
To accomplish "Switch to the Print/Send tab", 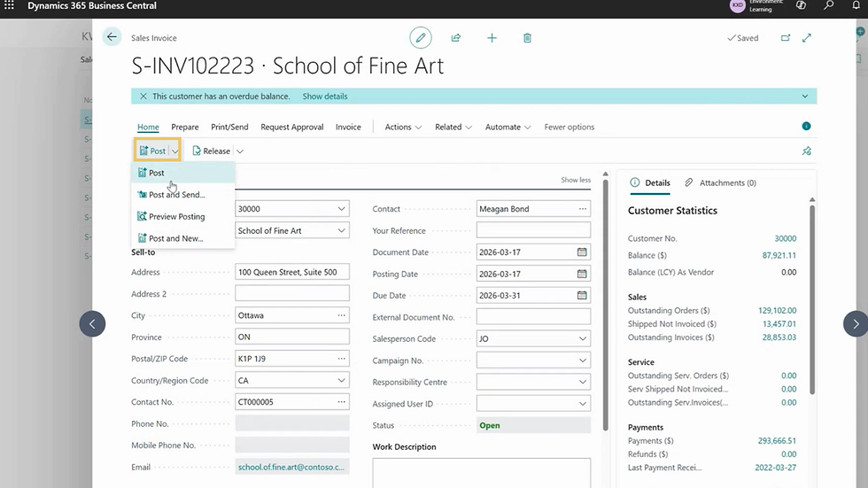I will [x=229, y=127].
